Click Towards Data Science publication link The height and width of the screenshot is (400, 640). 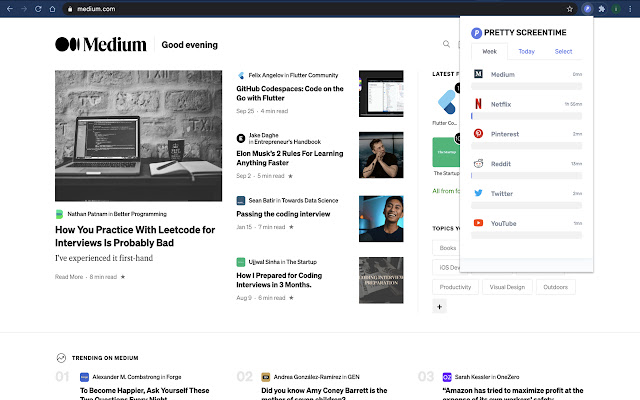pyautogui.click(x=310, y=200)
